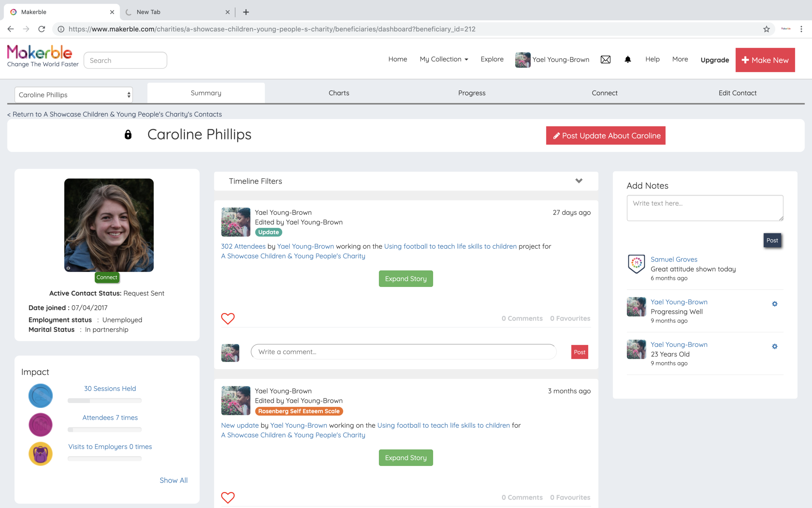Click the site info icon in the address bar
The height and width of the screenshot is (508, 812).
click(x=61, y=29)
